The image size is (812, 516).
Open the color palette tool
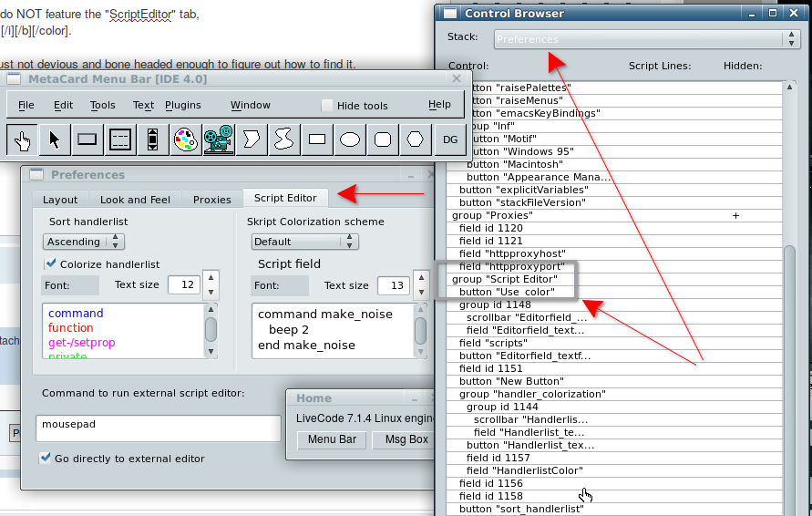point(185,139)
